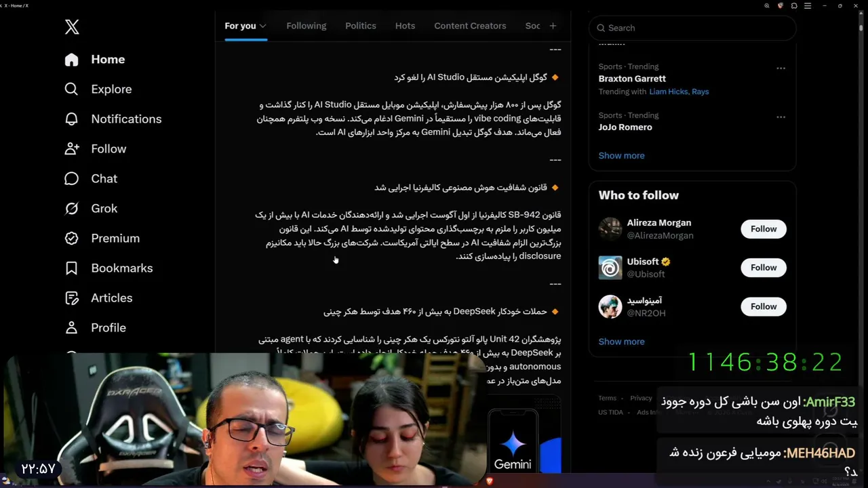Screen dimensions: 868x488
Task: Open Chat via the speech bubble icon
Action: (x=71, y=179)
